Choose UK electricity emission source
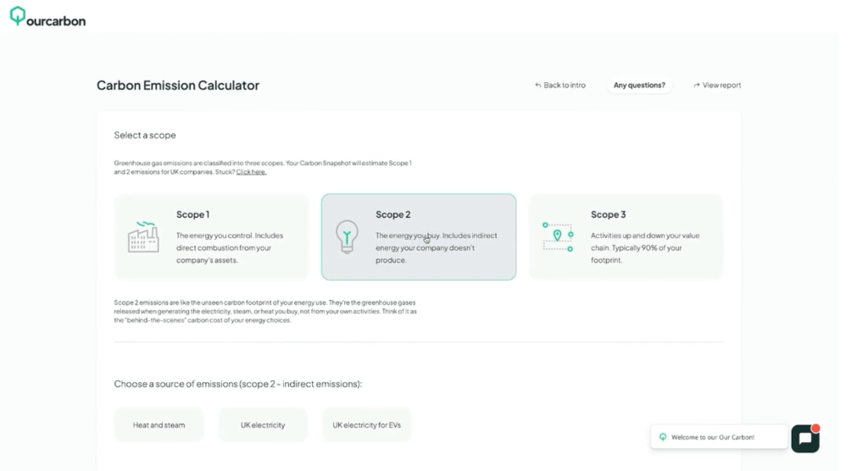The image size is (868, 471). (x=263, y=424)
